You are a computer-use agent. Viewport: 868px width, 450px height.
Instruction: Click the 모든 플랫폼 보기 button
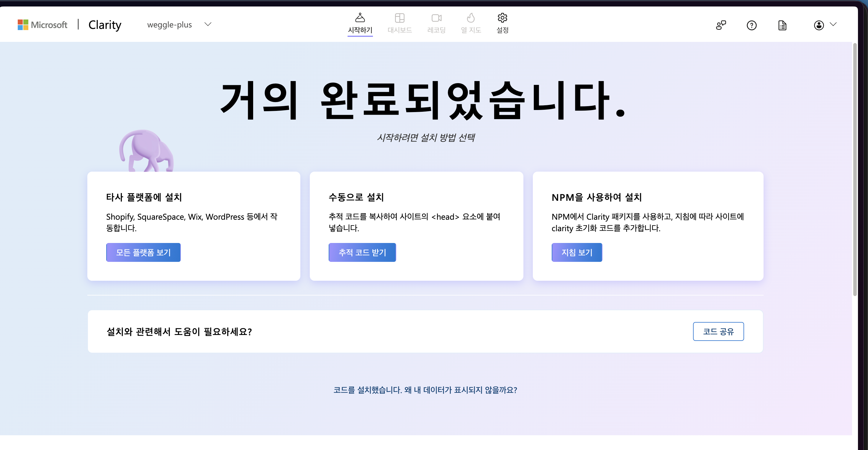coord(143,252)
